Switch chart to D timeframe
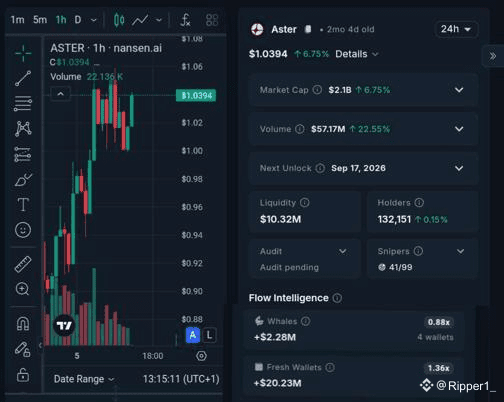Screen dimensions: 504x402 click(x=78, y=20)
